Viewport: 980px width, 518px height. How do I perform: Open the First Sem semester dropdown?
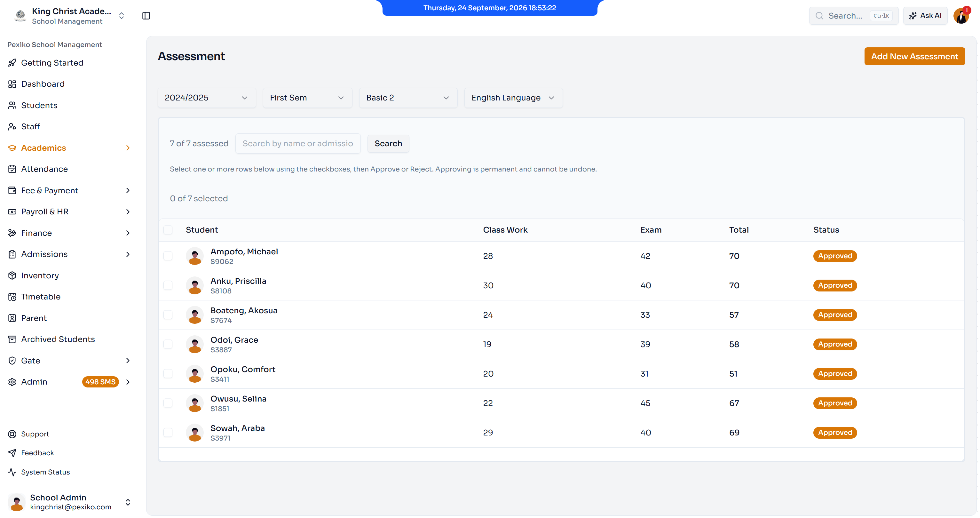point(307,98)
